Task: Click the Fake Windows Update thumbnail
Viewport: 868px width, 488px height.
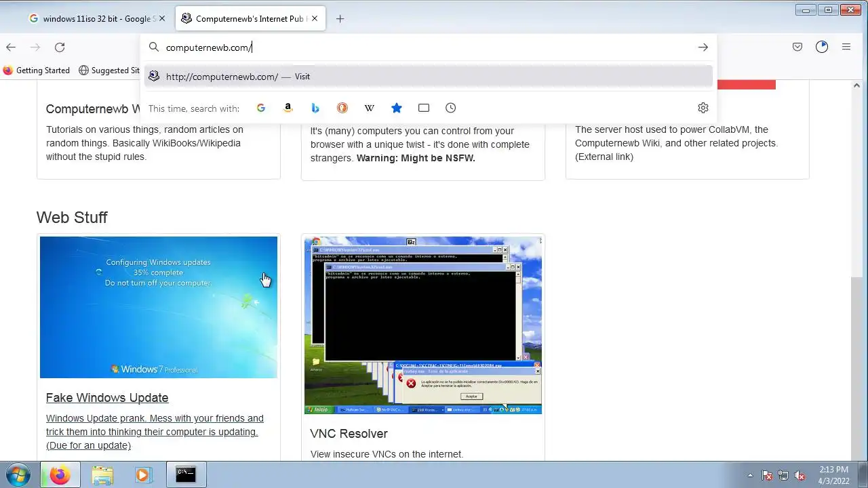Action: (x=159, y=307)
